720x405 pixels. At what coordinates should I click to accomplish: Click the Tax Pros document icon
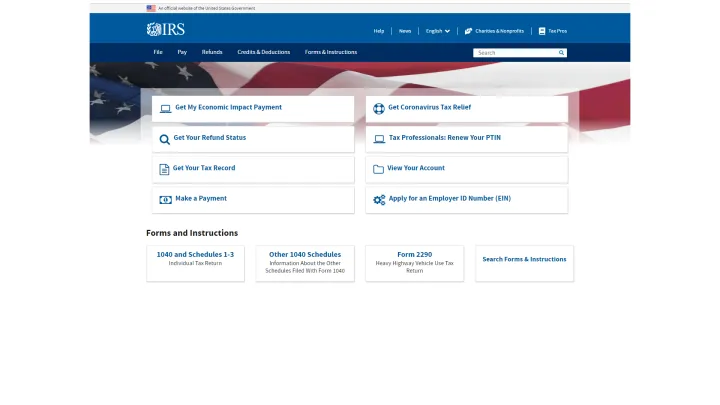pyautogui.click(x=542, y=31)
